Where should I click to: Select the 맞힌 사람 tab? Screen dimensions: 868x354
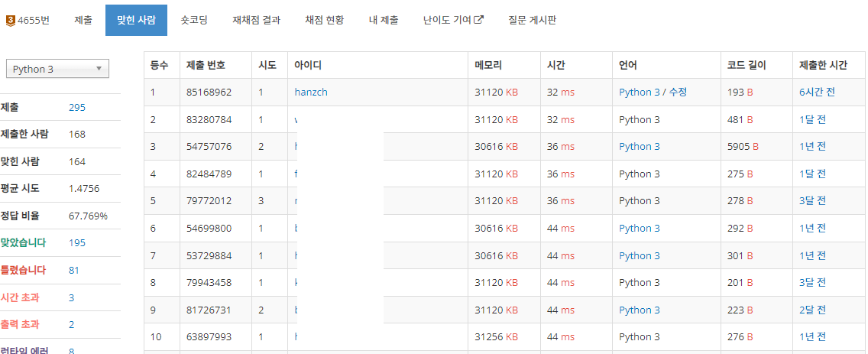click(x=136, y=21)
